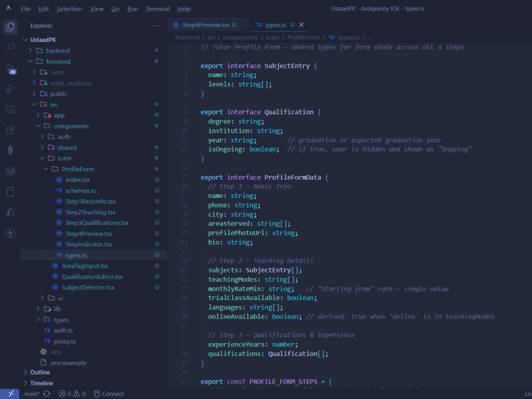Expand the Outline section
Image resolution: width=532 pixels, height=399 pixels.
point(94,372)
